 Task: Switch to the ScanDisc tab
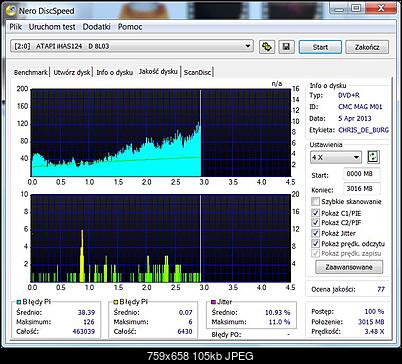[198, 72]
